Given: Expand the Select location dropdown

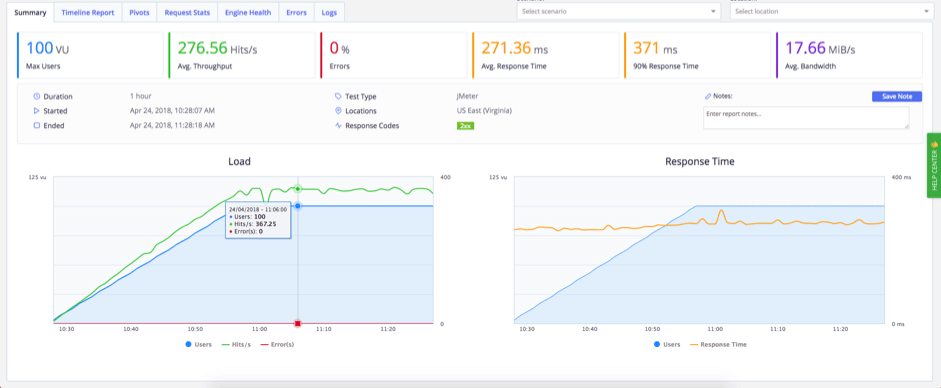Looking at the screenshot, I should (x=832, y=11).
